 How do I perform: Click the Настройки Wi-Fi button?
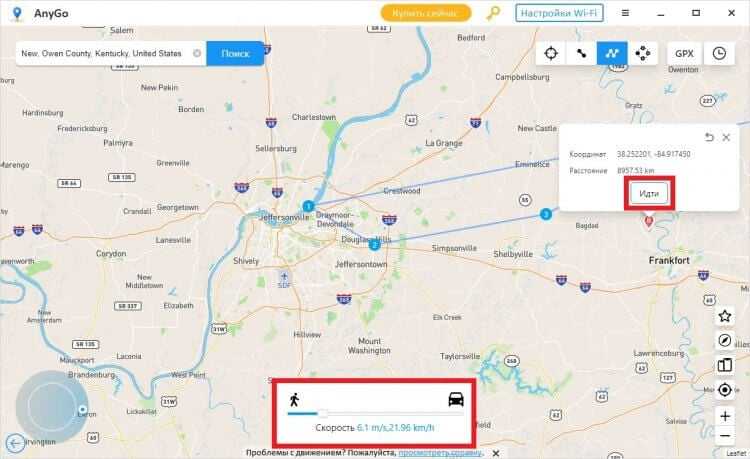point(559,13)
